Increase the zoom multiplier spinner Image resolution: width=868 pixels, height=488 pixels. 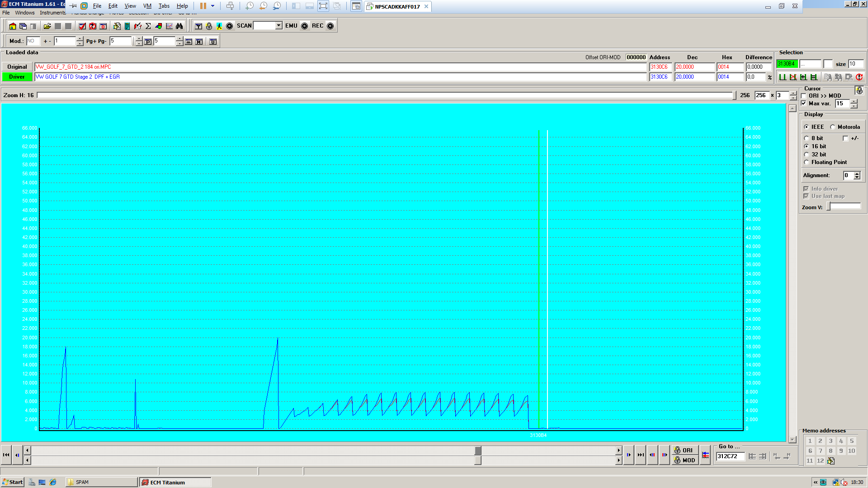pyautogui.click(x=793, y=94)
